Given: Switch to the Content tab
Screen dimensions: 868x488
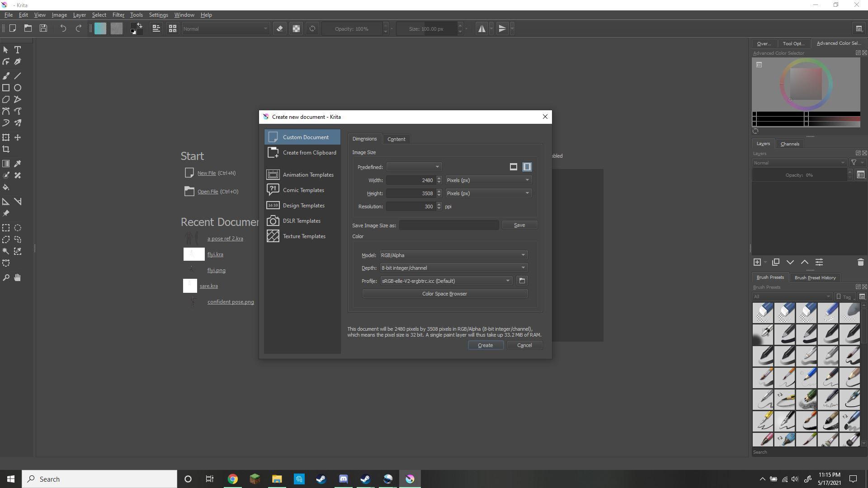Looking at the screenshot, I should [396, 139].
